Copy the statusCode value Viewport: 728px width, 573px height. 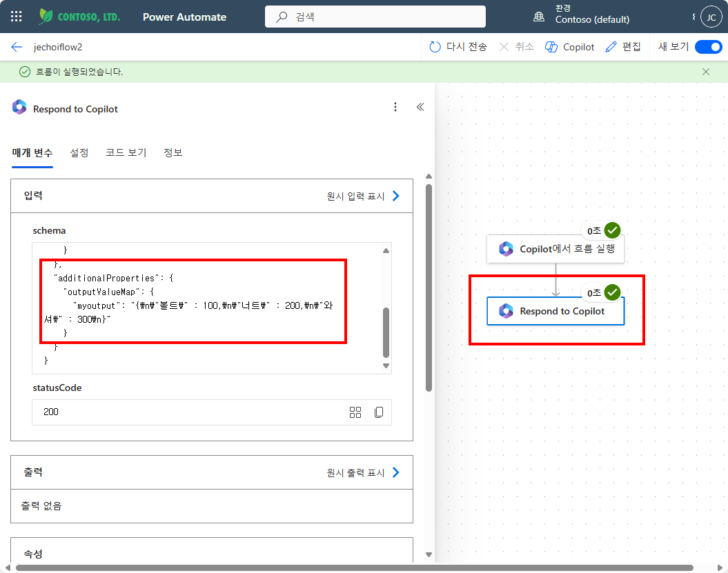click(x=379, y=412)
